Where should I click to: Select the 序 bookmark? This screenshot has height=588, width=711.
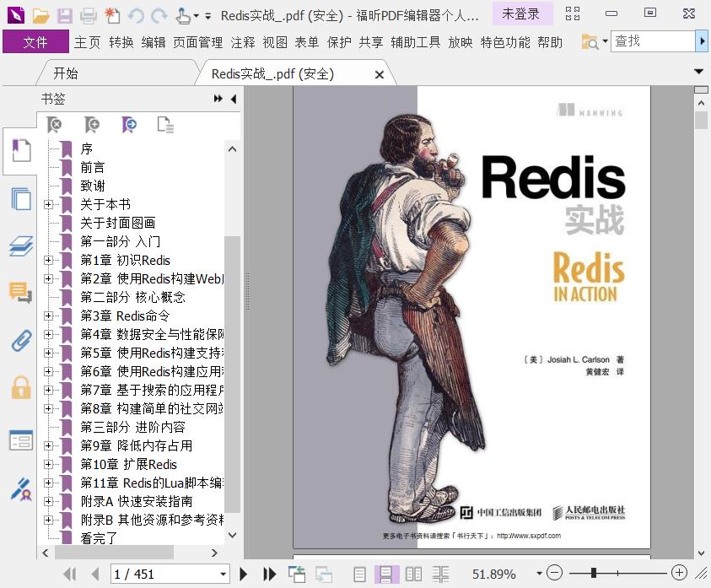(87, 148)
